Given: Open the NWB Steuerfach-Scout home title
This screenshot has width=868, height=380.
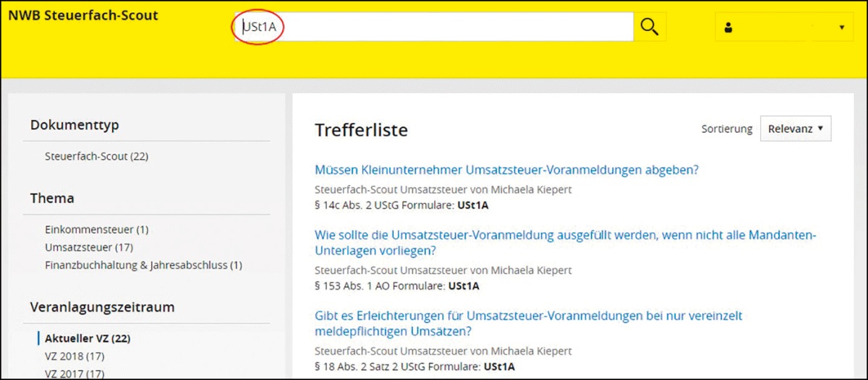Looking at the screenshot, I should [82, 15].
